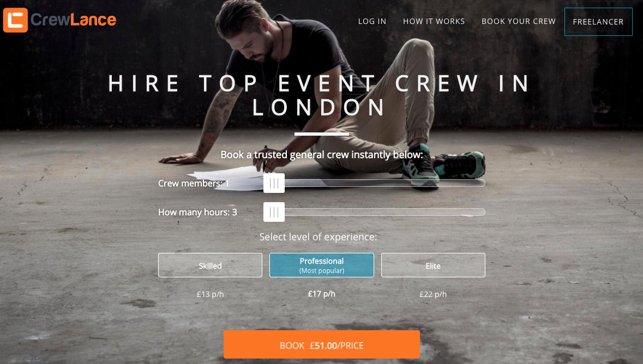Click the FREELANCER outlined button
Image resolution: width=643 pixels, height=364 pixels.
(x=598, y=22)
